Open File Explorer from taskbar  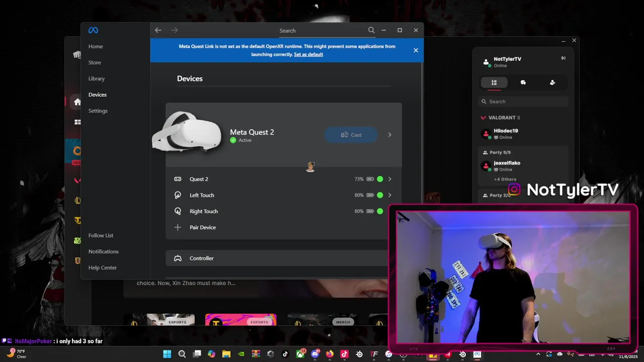(x=226, y=354)
